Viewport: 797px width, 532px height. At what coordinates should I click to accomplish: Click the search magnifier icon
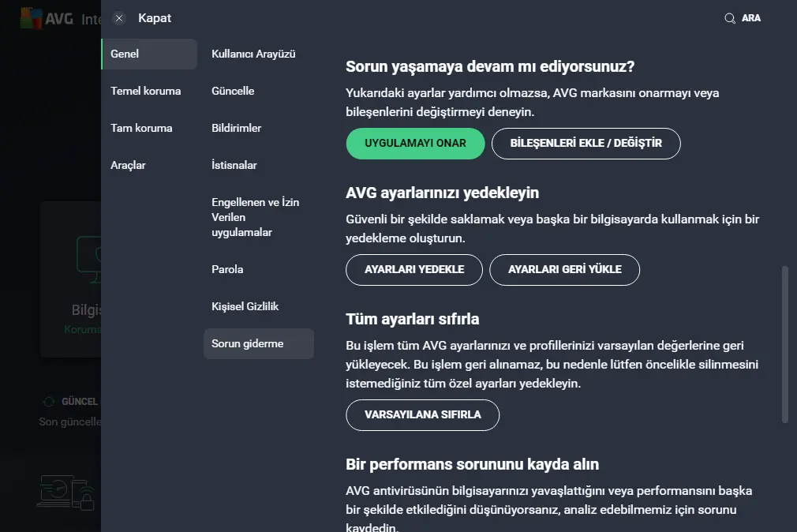[730, 18]
